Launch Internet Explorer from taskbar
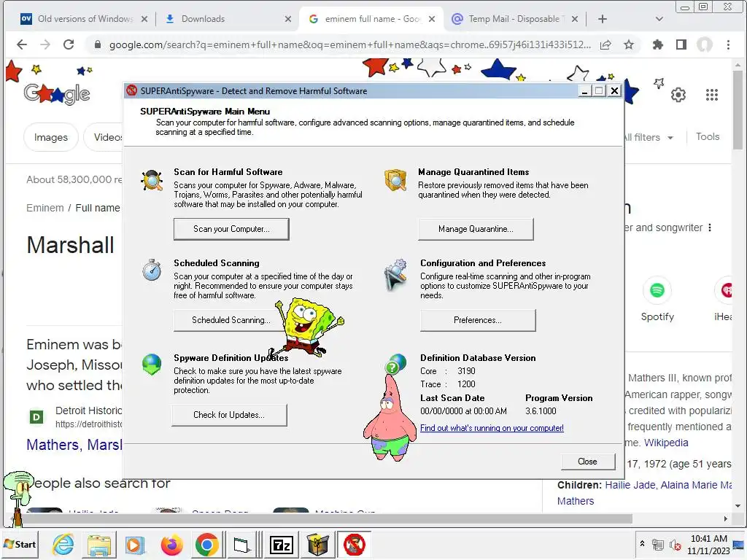747x560 pixels. click(63, 544)
